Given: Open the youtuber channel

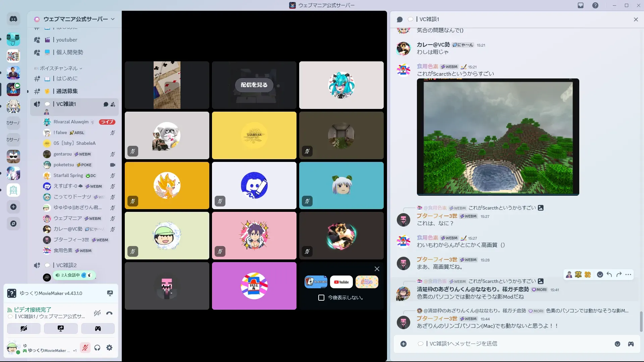Looking at the screenshot, I should coord(66,40).
